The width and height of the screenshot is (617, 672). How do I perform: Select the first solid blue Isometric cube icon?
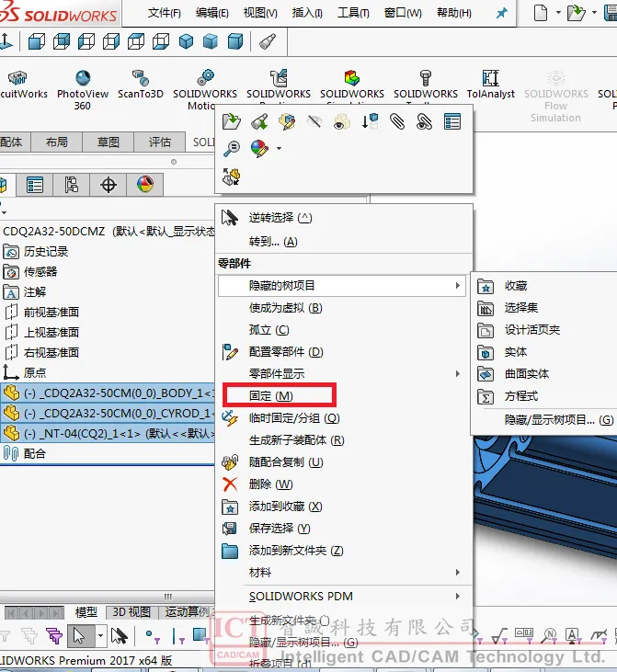pos(186,42)
